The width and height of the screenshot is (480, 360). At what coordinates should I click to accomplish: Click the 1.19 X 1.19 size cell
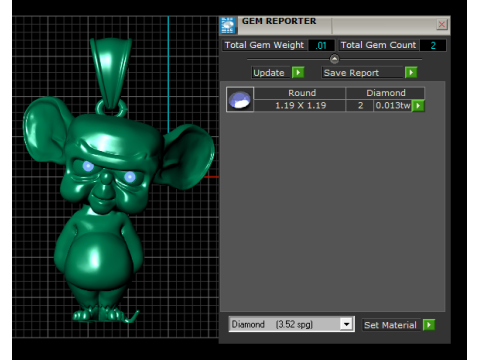coord(301,106)
